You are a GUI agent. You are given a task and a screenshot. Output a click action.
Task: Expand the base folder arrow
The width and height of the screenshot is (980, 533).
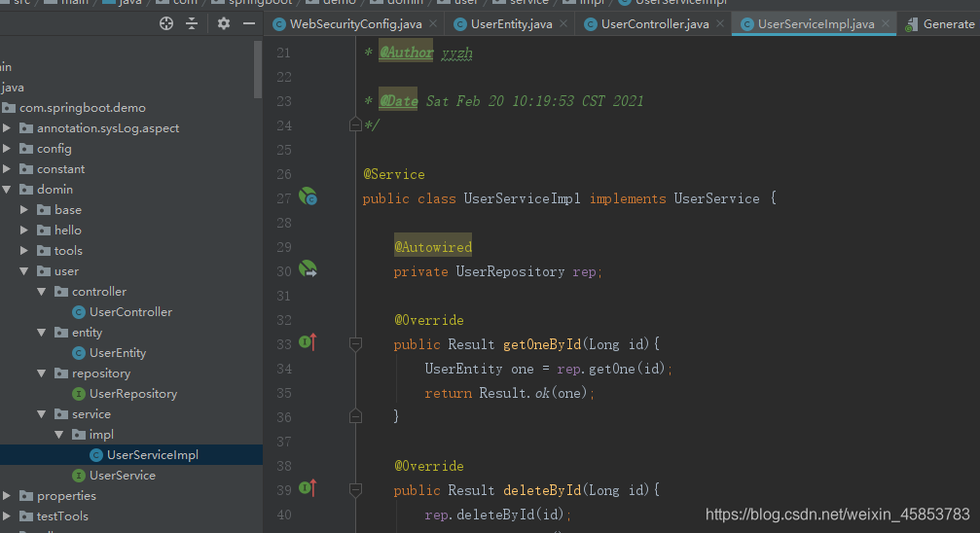tap(24, 210)
